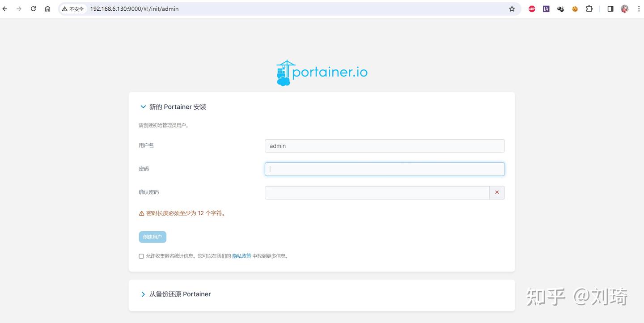Viewport: 644px width, 323px height.
Task: Open the browser home page
Action: 47,8
